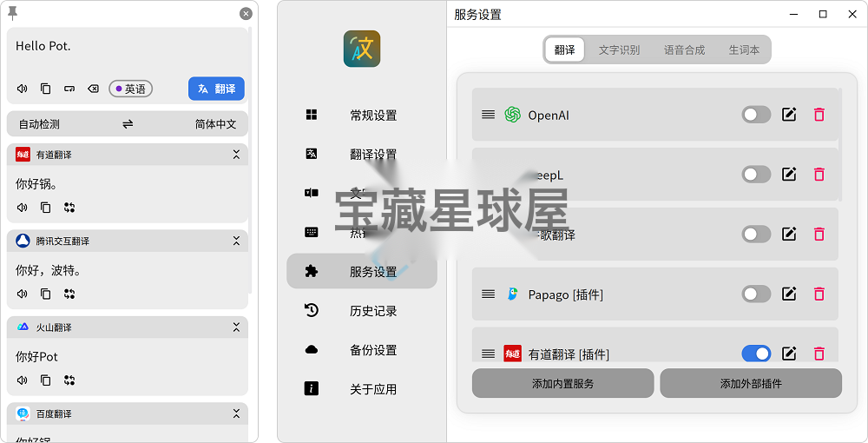The image size is (868, 443).
Task: Swap the source and target languages
Action: tap(128, 124)
